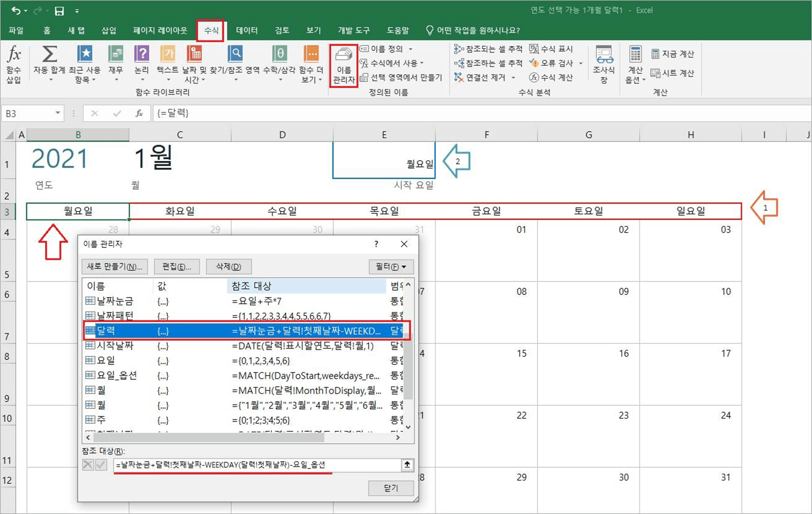812x514 pixels.
Task: Click the 참조 대상 column header
Action: click(306, 286)
